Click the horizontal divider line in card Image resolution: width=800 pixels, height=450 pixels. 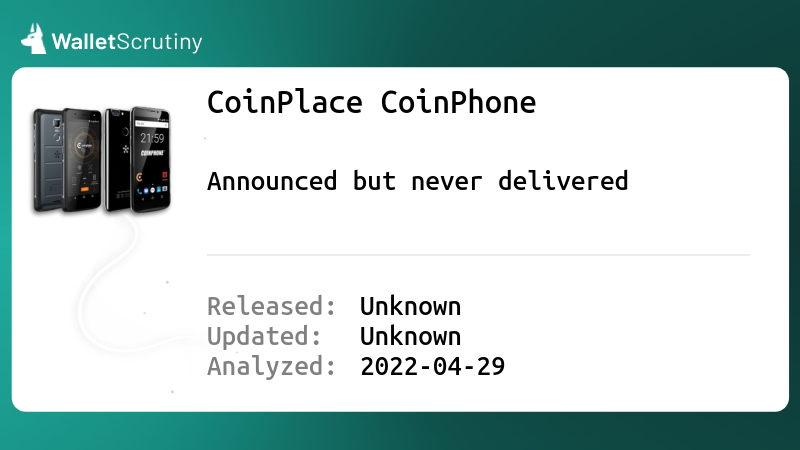point(478,255)
